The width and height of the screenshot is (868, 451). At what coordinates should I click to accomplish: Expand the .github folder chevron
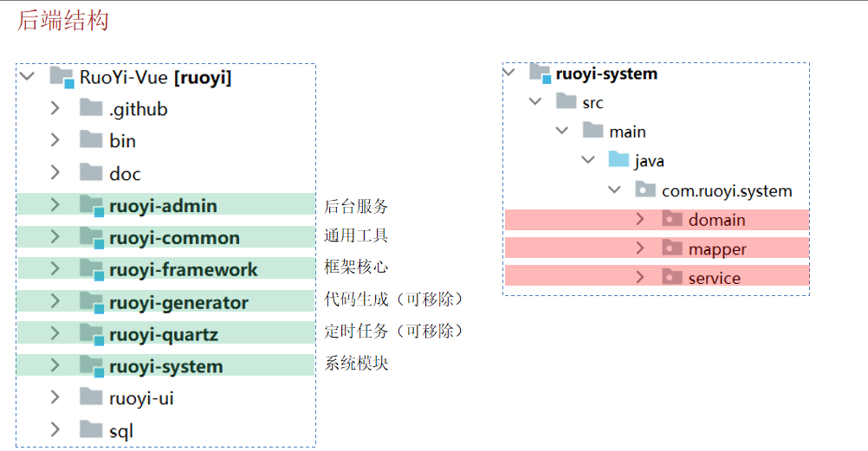click(x=55, y=108)
